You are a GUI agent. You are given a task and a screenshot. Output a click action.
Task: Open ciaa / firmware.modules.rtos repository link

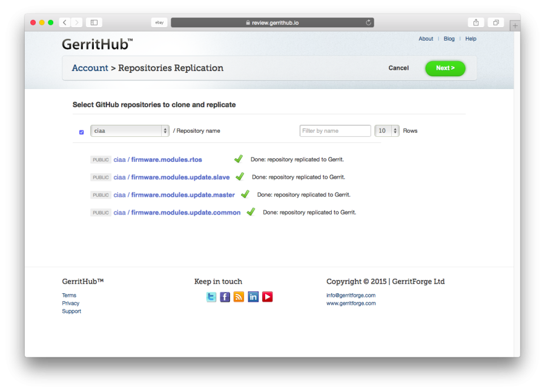point(158,160)
